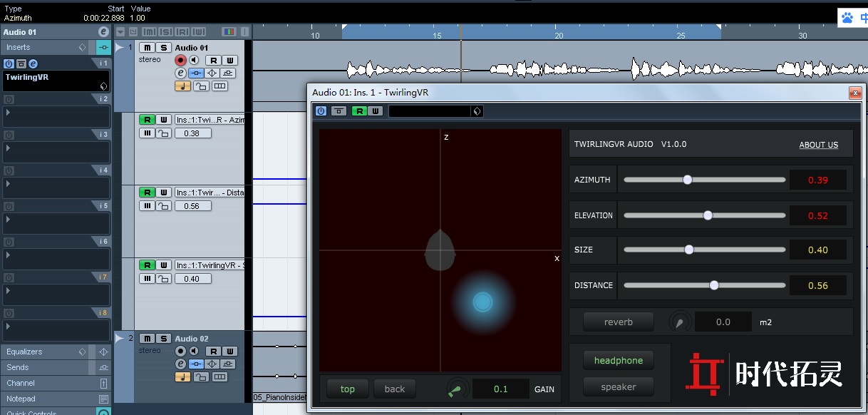Solo the Audio 02 track
Viewport: 868px width, 415px height.
[x=163, y=339]
